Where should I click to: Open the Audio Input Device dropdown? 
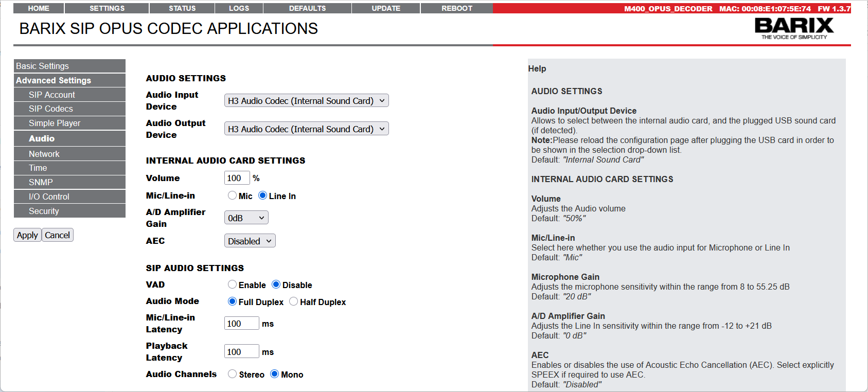pos(307,101)
